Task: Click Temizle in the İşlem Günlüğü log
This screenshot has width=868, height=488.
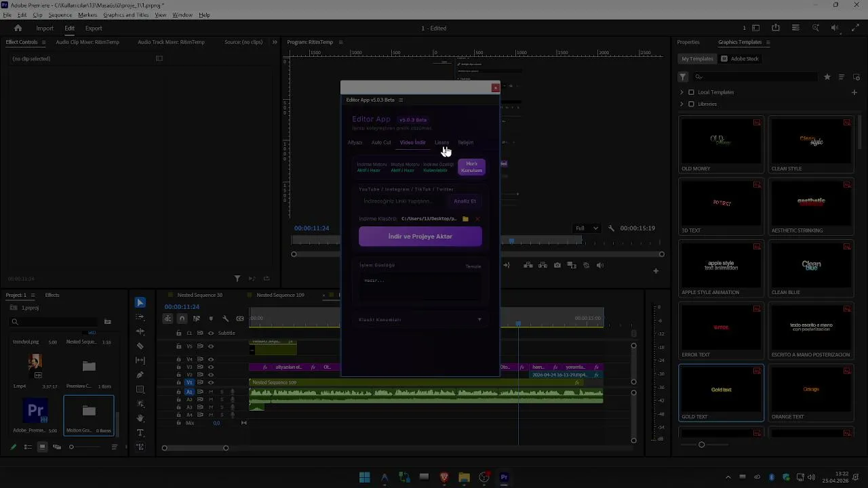Action: coord(473,266)
